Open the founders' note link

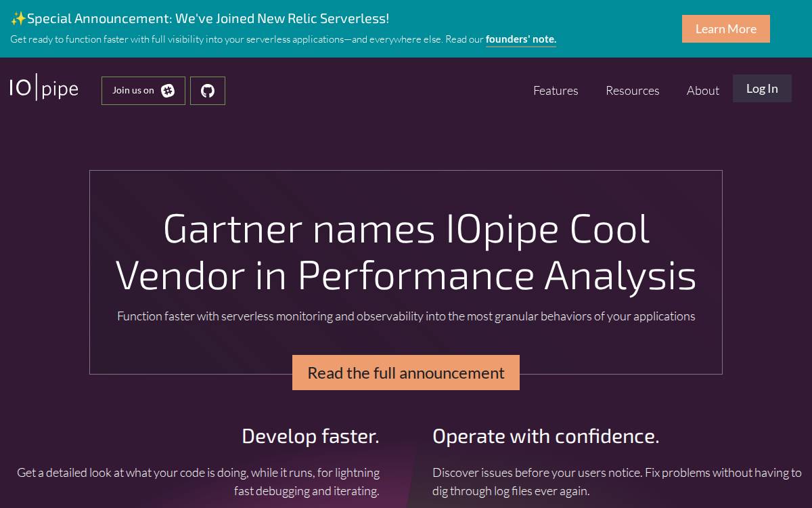click(x=521, y=39)
